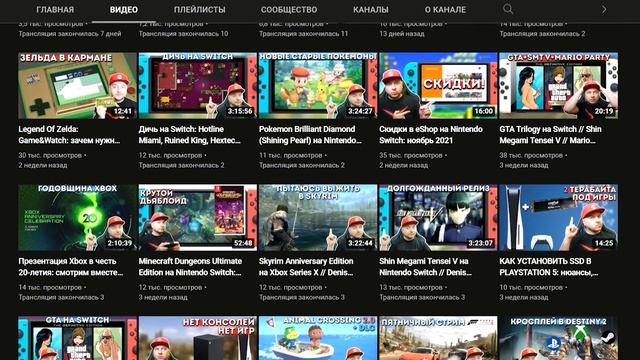Open title Презентация Xbox в честь 20-летия
Viewport: 640px width, 360px height.
click(x=71, y=267)
